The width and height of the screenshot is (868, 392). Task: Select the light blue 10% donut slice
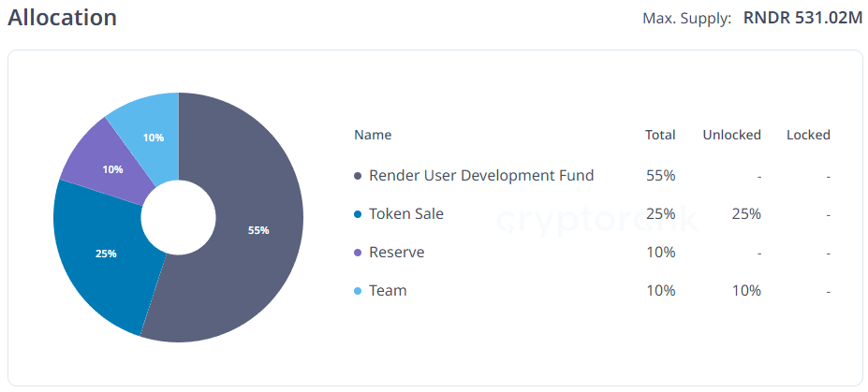click(154, 138)
